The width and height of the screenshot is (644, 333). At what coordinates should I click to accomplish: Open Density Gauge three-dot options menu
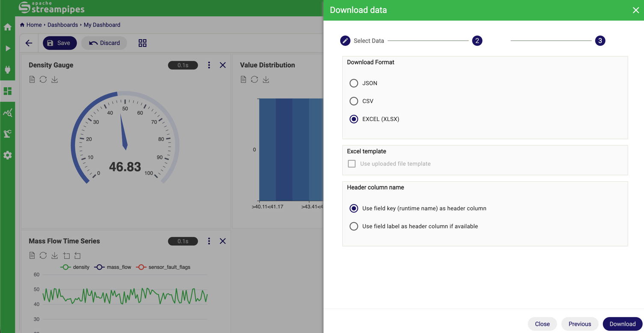[209, 65]
